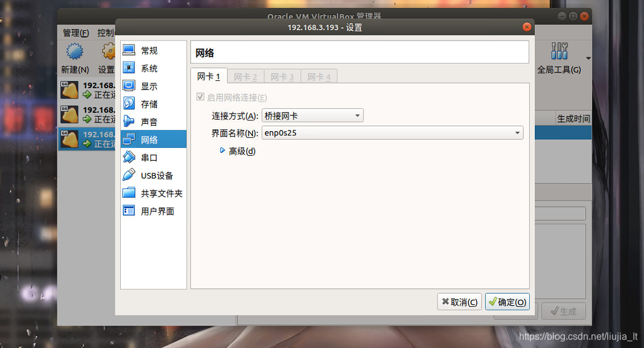This screenshot has width=644, height=348.
Task: Switch to 网卡 4 tab
Action: click(x=319, y=77)
